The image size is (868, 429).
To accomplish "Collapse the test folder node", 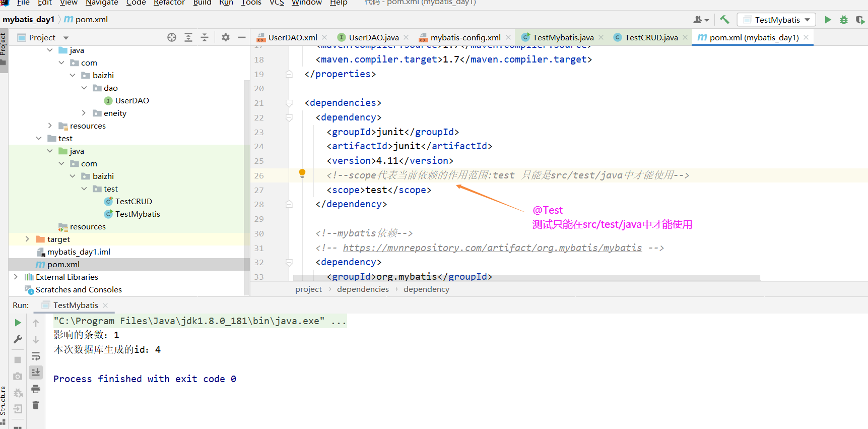I will 39,138.
